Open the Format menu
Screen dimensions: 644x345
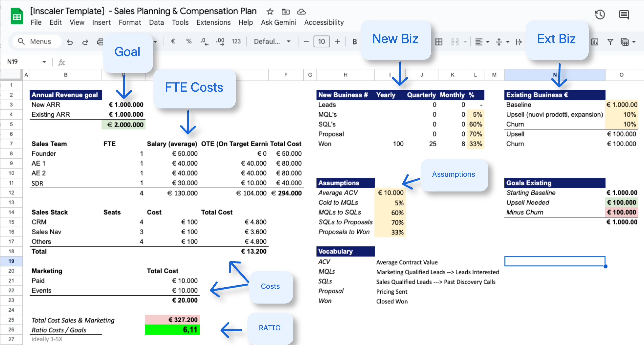coord(129,22)
